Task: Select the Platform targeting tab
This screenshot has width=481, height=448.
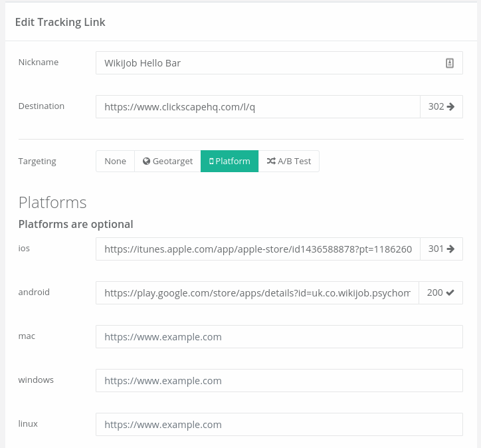Action: [x=229, y=162]
